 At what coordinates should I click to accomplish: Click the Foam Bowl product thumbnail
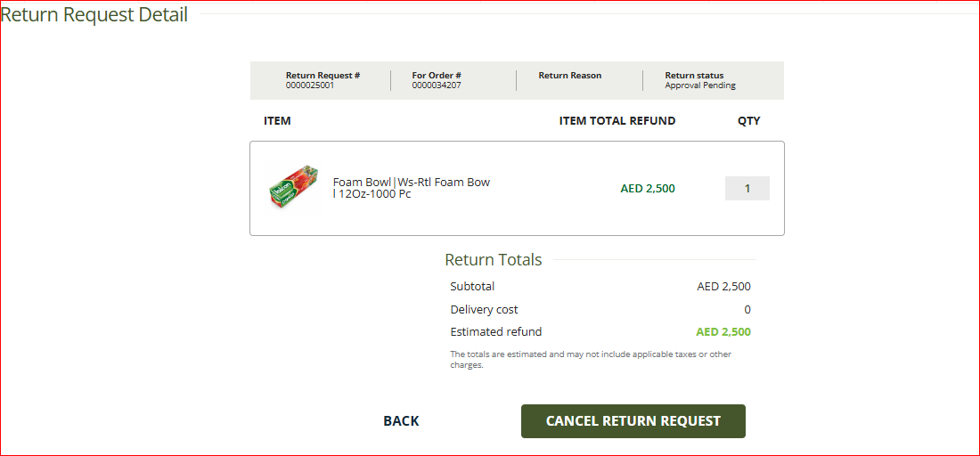click(x=294, y=188)
